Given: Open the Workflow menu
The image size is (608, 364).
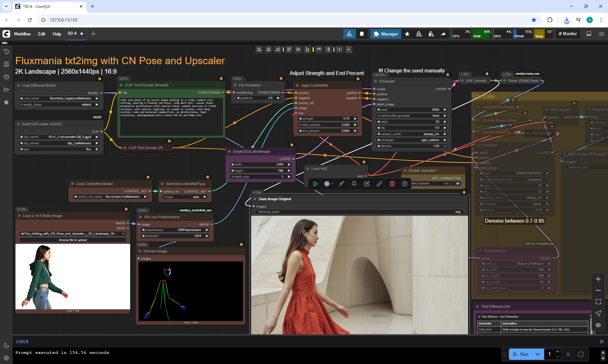Looking at the screenshot, I should point(22,34).
